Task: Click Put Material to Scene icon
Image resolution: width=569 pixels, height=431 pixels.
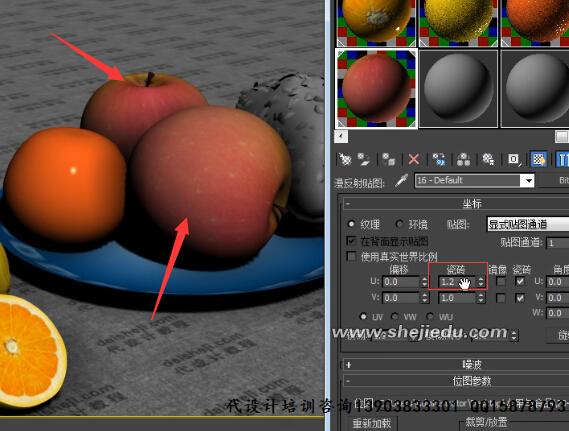Action: click(x=363, y=159)
